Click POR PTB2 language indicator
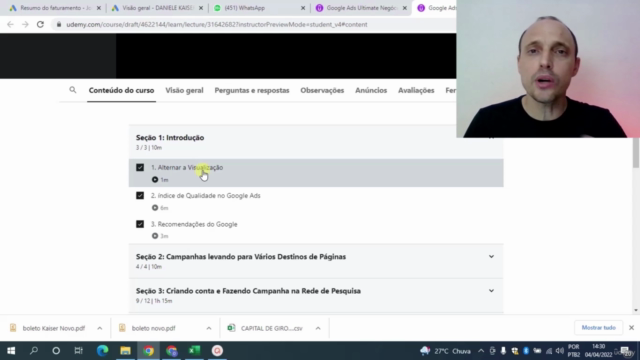Viewport: 640px width, 360px height. pos(573,351)
